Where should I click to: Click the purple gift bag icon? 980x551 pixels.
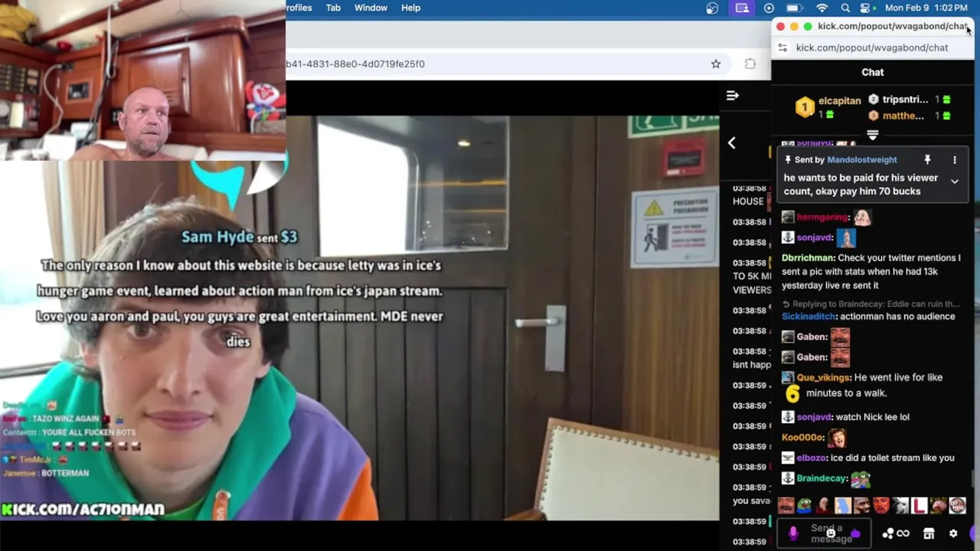coord(855,533)
